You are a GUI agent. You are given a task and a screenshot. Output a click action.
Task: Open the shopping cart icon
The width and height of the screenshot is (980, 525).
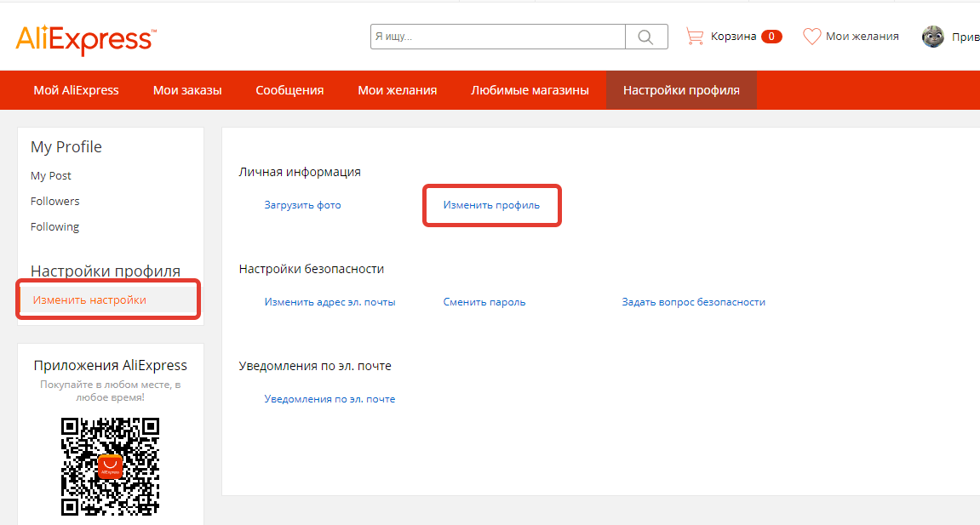[695, 37]
